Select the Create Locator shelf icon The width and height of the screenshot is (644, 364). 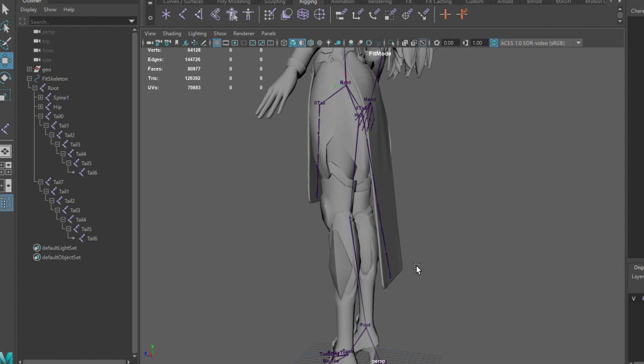[x=166, y=14]
